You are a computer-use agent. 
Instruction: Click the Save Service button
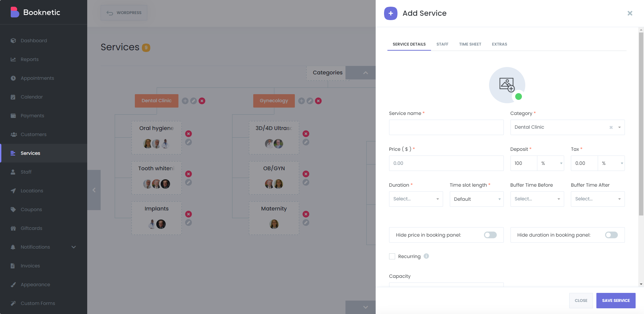tap(616, 301)
